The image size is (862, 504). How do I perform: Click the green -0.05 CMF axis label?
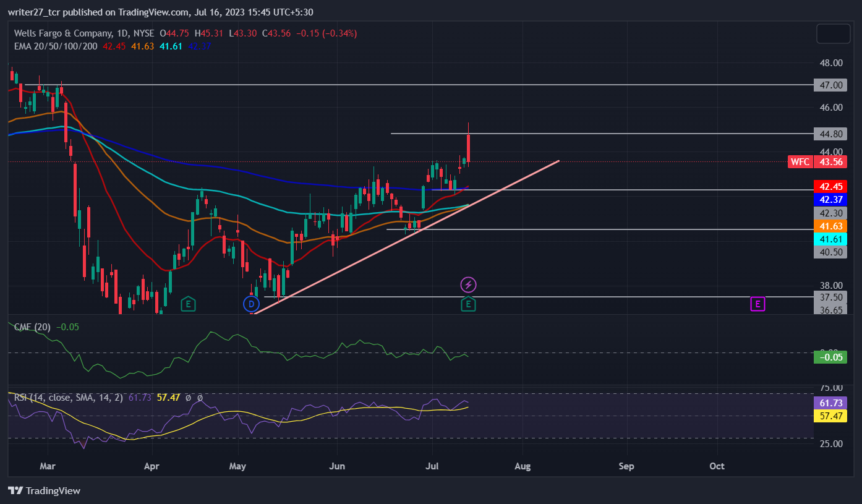[x=830, y=357]
